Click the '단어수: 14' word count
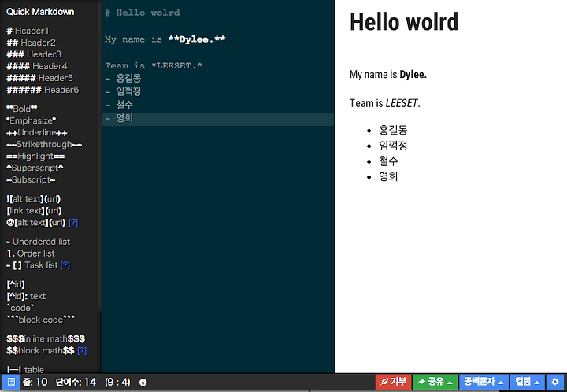567x392 pixels. [x=76, y=382]
